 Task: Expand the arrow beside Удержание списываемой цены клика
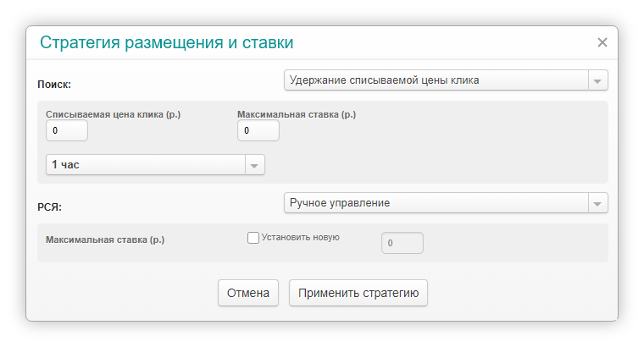[x=597, y=80]
